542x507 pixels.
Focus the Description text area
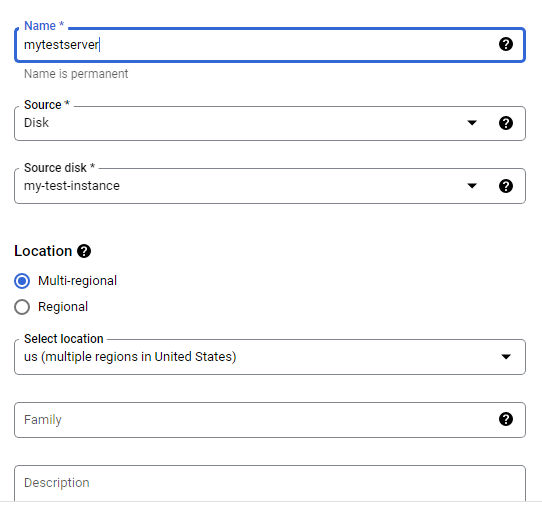pos(270,483)
